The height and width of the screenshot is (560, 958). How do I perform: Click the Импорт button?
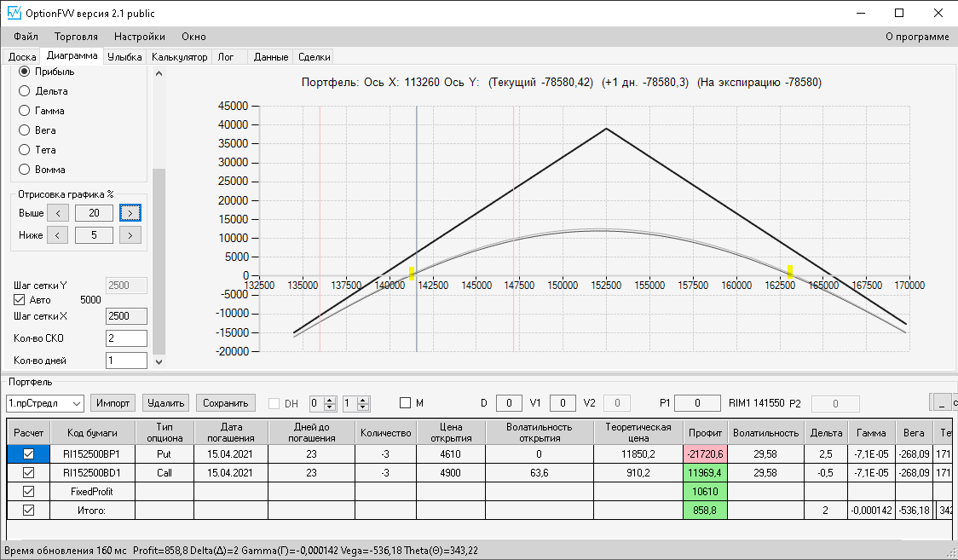click(113, 402)
